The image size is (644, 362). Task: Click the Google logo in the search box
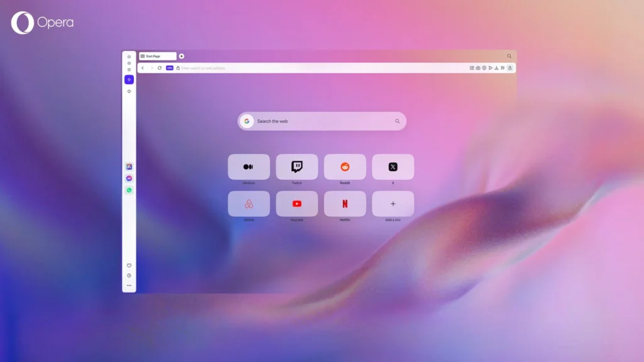[x=247, y=121]
